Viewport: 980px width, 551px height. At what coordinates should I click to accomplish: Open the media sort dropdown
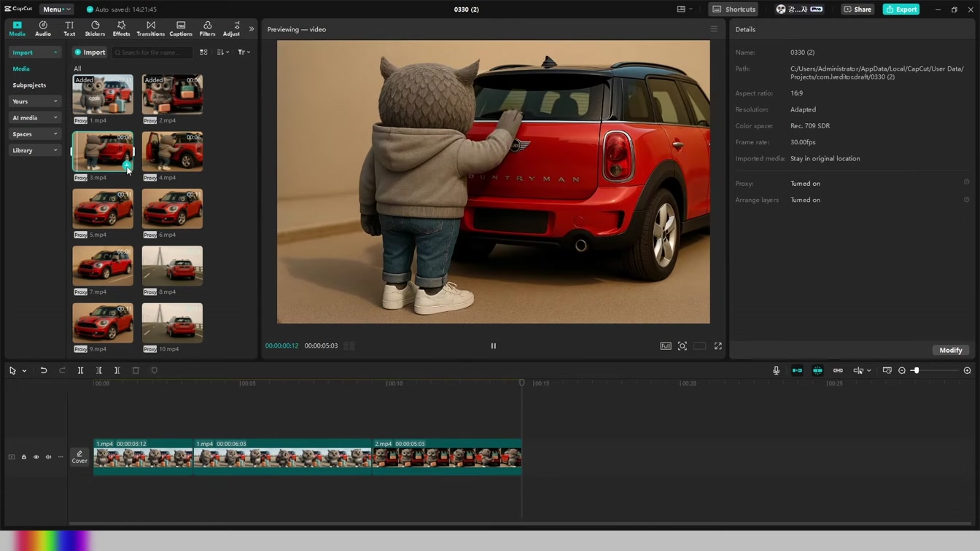tap(223, 52)
